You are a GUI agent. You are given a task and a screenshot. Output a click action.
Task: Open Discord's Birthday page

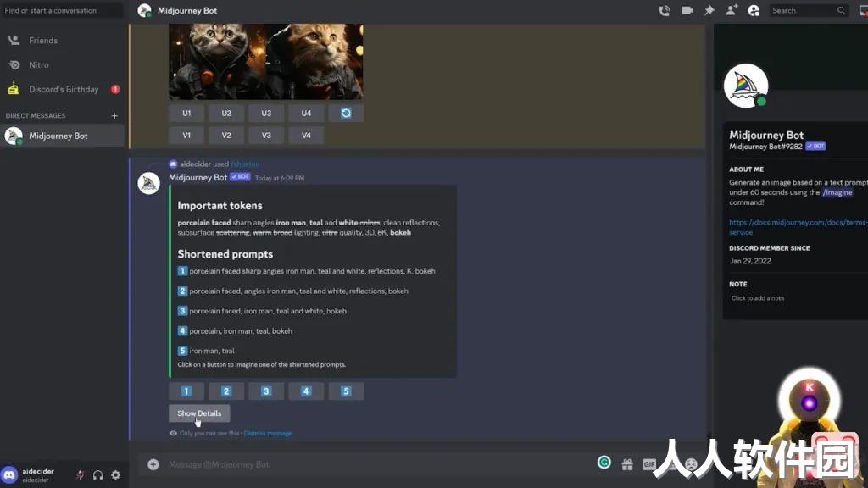[63, 89]
